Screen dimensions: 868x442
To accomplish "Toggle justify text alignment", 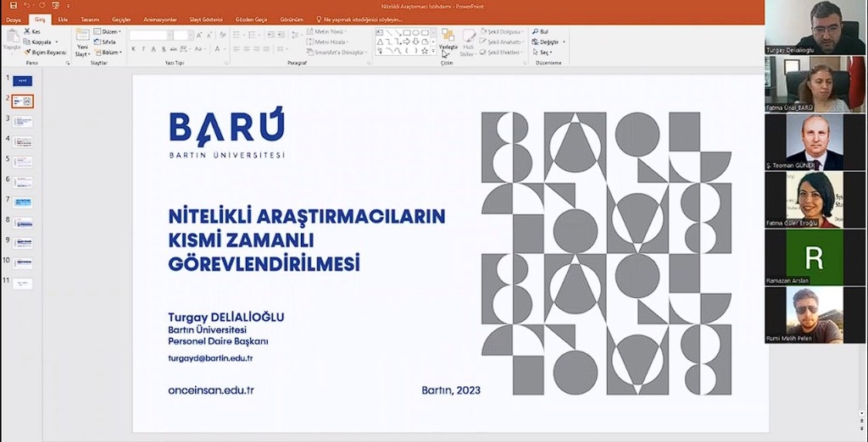I will [265, 49].
